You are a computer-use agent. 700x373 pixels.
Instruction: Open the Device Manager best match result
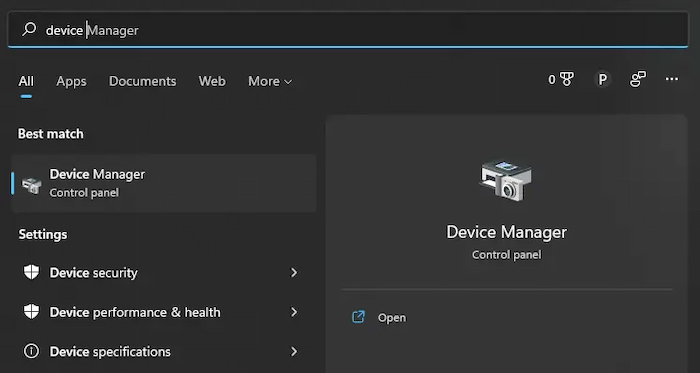coord(164,183)
